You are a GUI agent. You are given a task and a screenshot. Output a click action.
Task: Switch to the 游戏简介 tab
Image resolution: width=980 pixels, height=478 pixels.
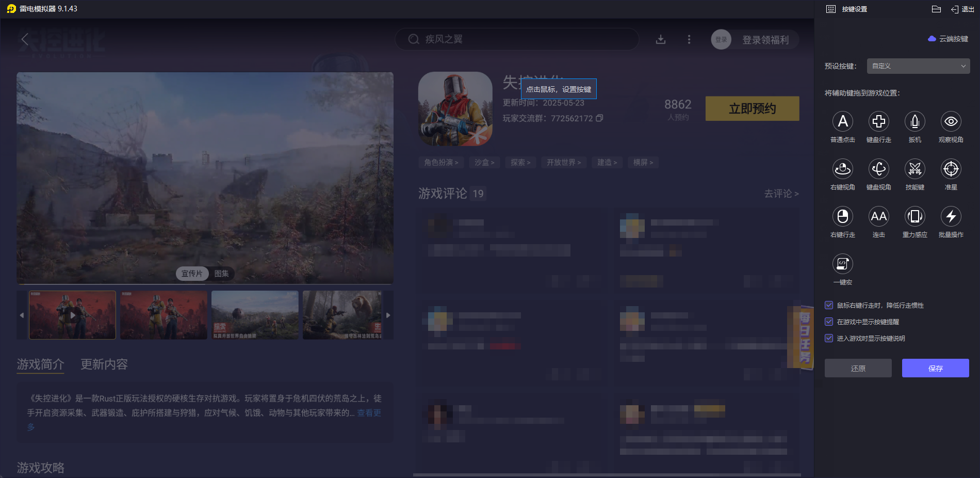40,364
